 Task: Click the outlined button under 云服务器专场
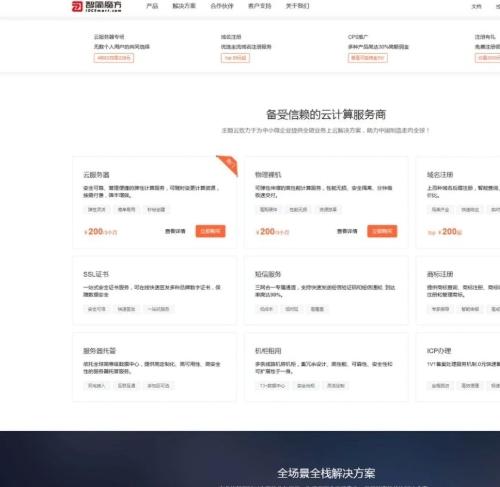point(114,58)
